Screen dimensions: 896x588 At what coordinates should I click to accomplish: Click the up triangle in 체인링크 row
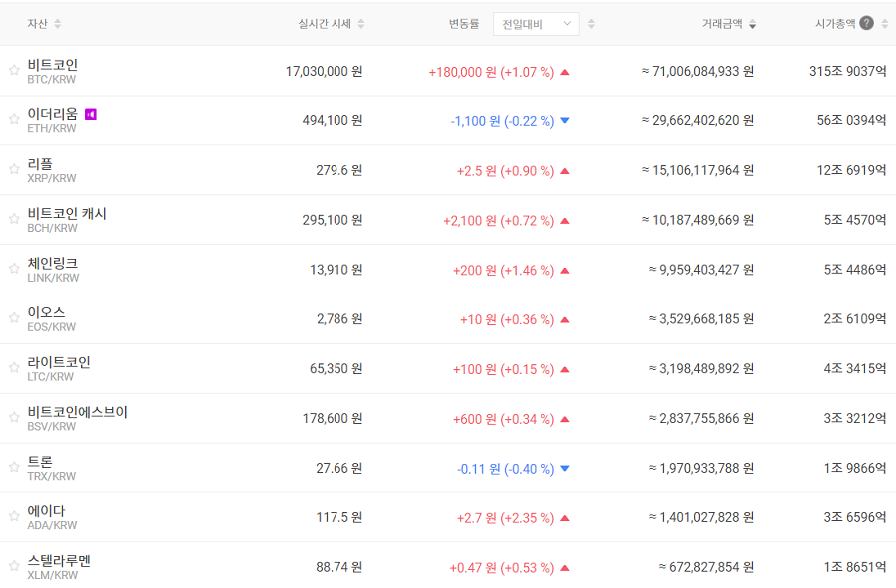point(565,271)
